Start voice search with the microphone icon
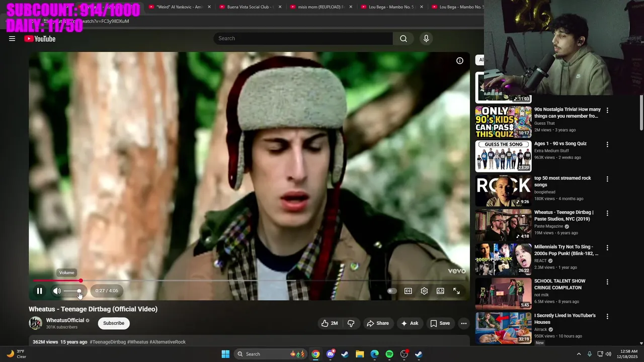 [x=426, y=39]
